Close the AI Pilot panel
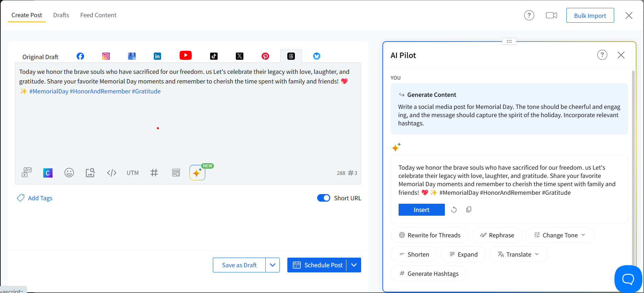 point(621,55)
